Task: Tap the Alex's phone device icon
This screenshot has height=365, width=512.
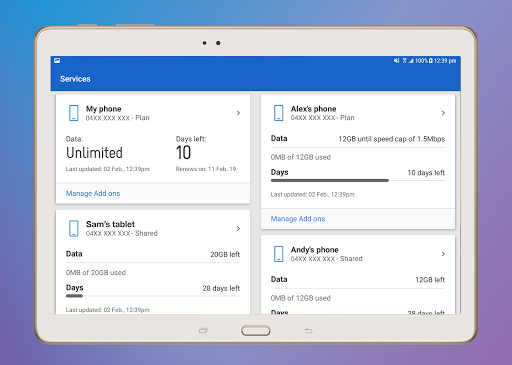Action: point(279,113)
